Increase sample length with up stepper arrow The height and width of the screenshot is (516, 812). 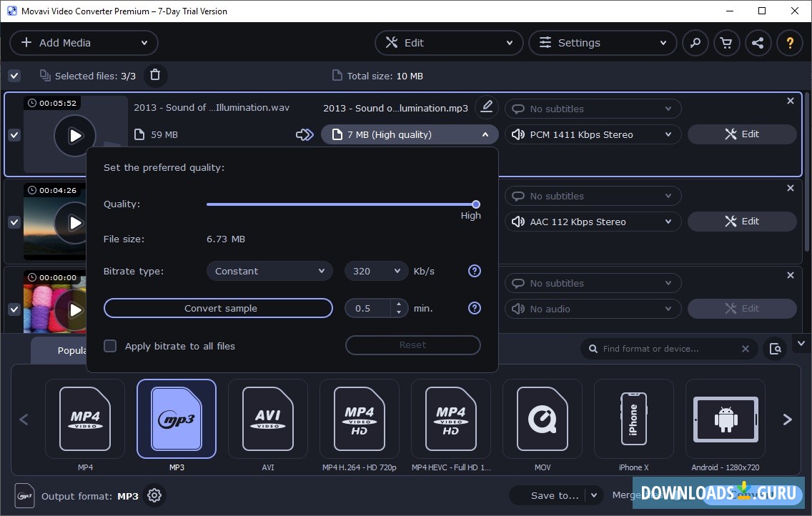[x=399, y=304]
